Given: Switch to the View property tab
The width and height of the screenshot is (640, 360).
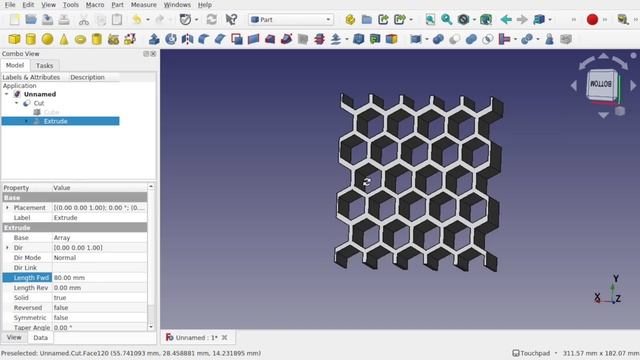Looking at the screenshot, I should pos(14,337).
